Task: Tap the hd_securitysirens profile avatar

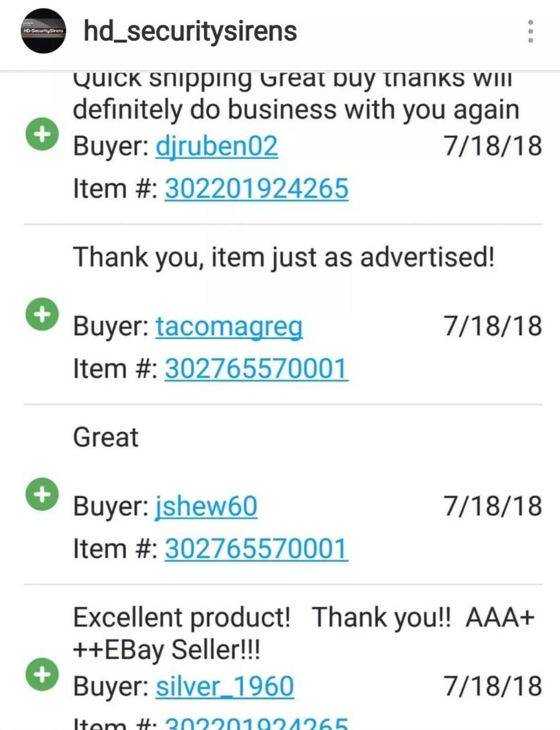Action: pos(44,31)
